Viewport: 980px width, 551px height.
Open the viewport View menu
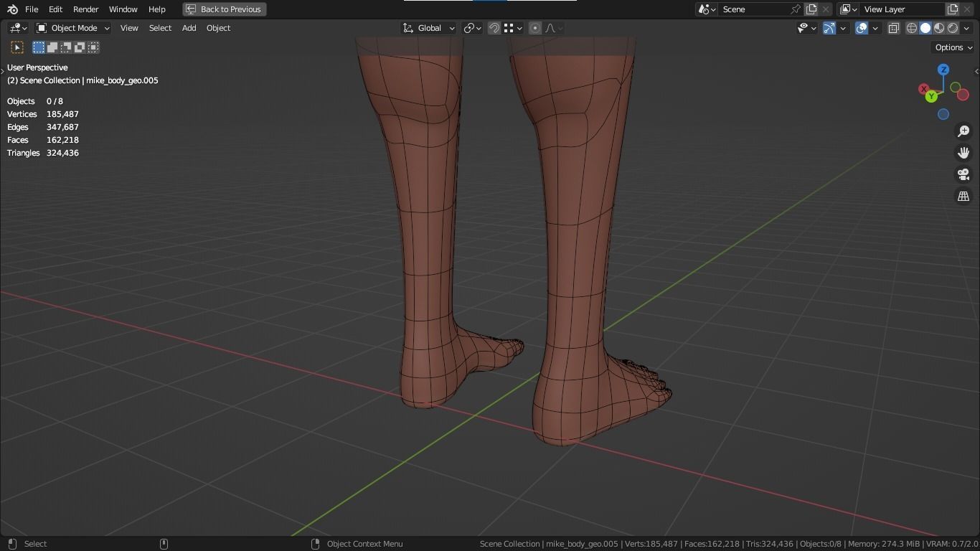click(129, 28)
